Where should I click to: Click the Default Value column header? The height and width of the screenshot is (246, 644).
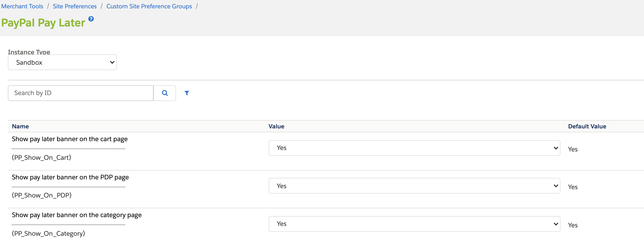tap(587, 126)
